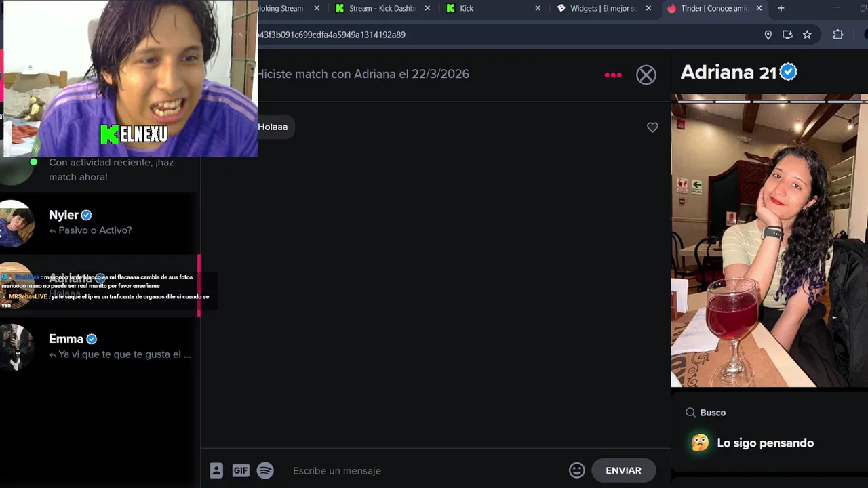Close the "Kick" browser tab

pyautogui.click(x=538, y=8)
